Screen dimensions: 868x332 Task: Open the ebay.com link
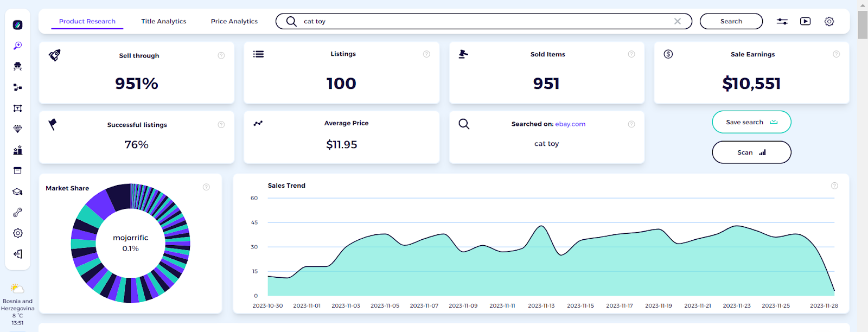[570, 124]
